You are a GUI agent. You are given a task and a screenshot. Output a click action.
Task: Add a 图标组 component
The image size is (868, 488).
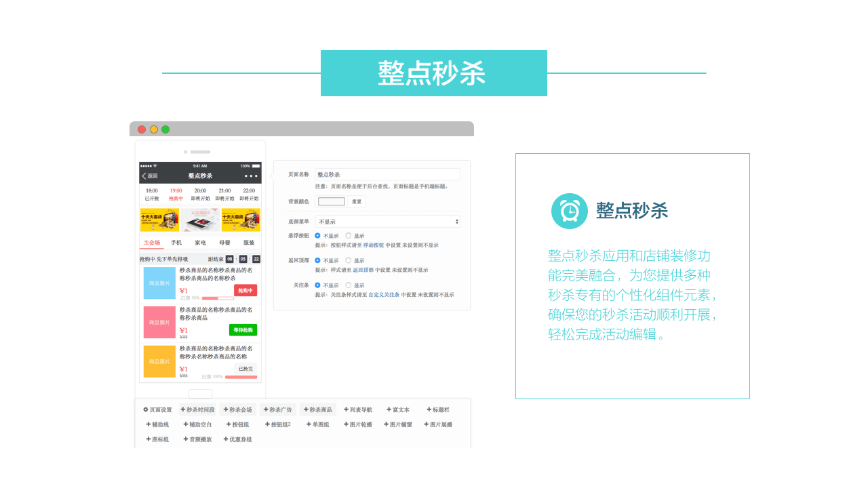157,440
